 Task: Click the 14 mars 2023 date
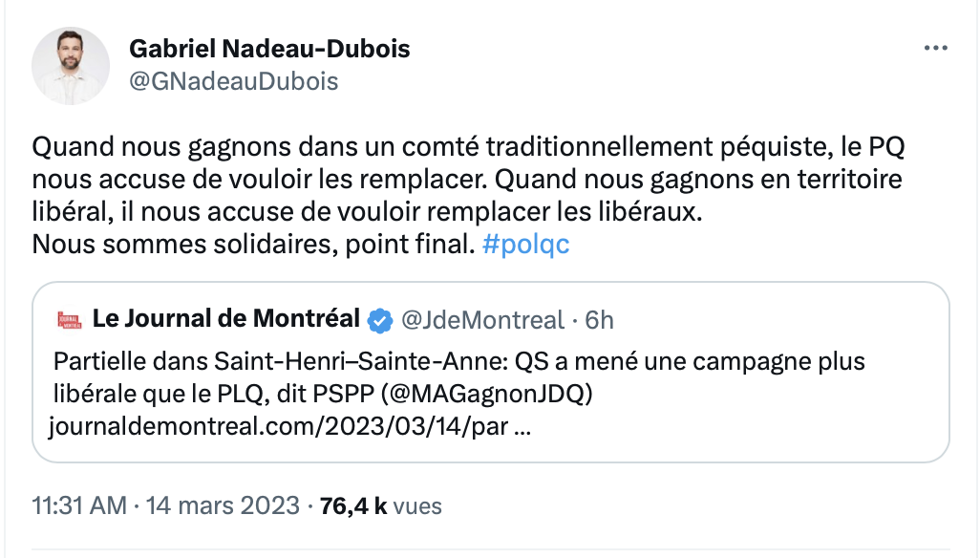coord(223,505)
